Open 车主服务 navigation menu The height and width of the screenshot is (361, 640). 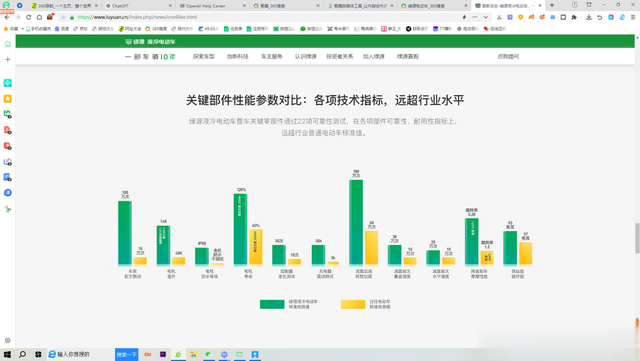tap(272, 56)
